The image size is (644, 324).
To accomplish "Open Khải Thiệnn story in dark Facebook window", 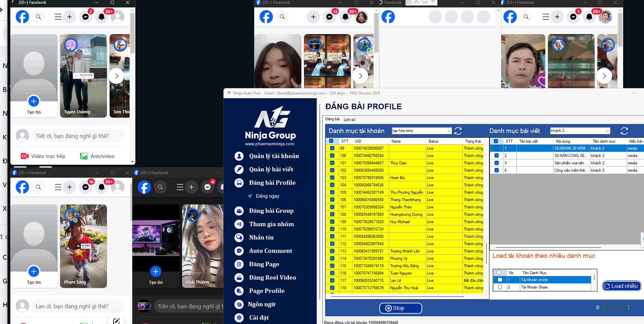I will pyautogui.click(x=203, y=246).
